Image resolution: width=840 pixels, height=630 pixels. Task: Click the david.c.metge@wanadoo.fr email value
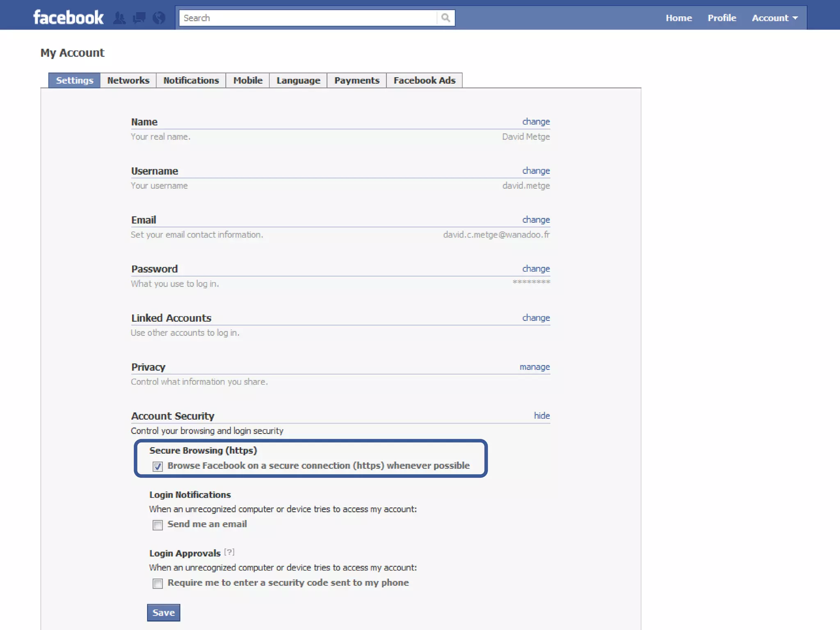pos(496,235)
